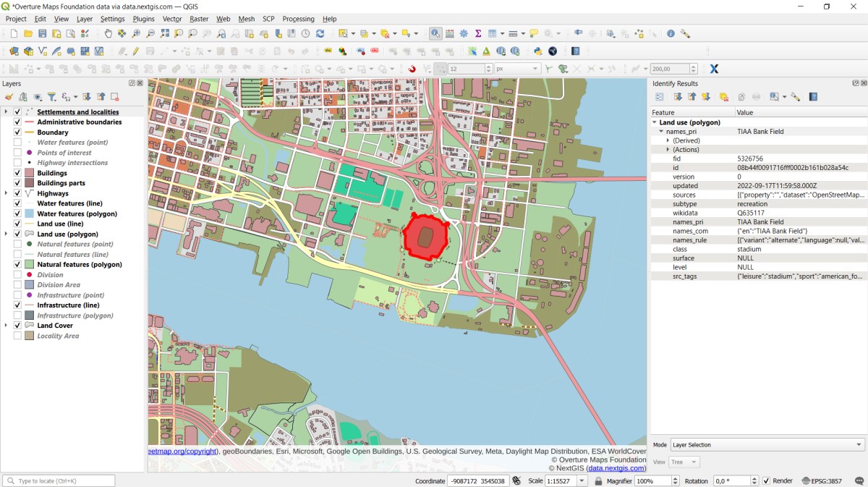Image resolution: width=868 pixels, height=487 pixels.
Task: Enable the Points of Interest layer
Action: click(x=17, y=153)
